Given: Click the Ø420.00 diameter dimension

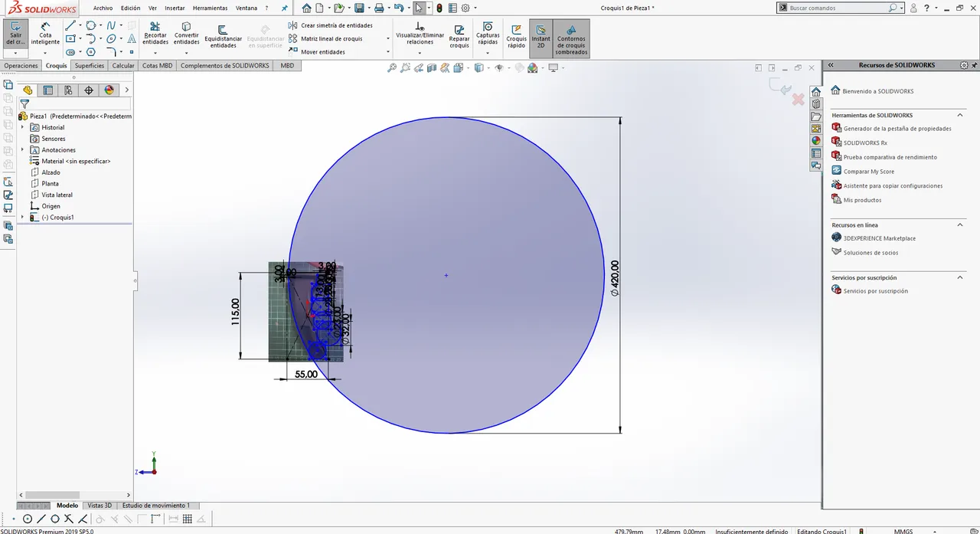Looking at the screenshot, I should tap(615, 278).
